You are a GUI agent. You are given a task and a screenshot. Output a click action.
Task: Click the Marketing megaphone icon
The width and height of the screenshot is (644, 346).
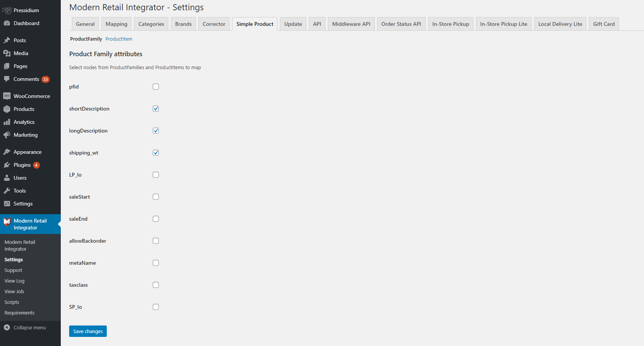[x=7, y=135]
